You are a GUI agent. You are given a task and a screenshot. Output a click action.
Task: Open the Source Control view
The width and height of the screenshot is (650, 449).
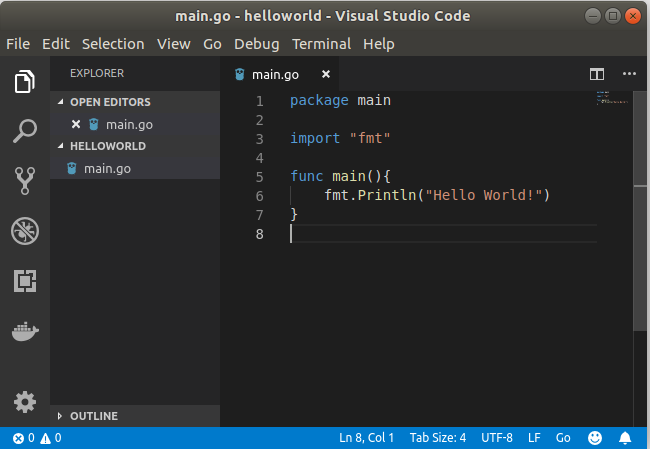(x=25, y=181)
